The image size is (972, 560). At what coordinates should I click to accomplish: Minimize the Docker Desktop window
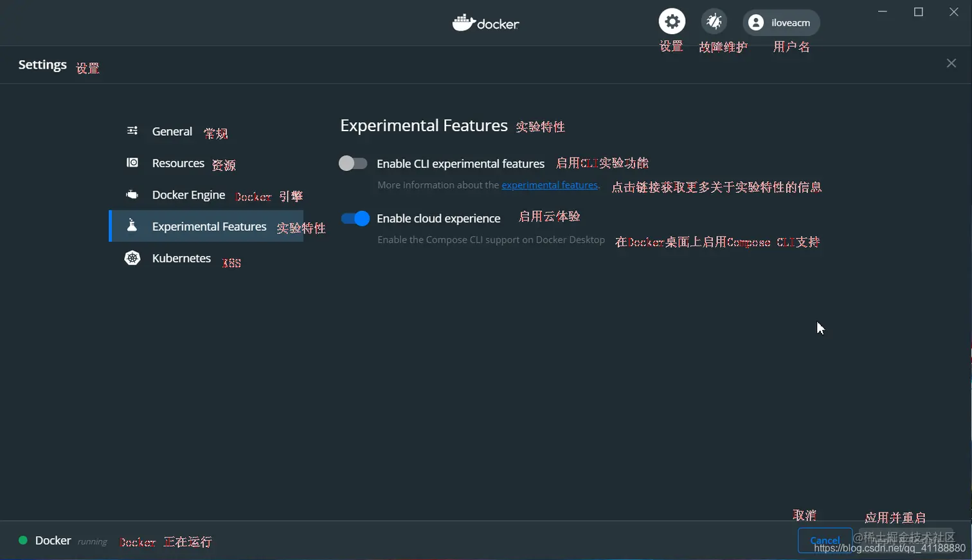pyautogui.click(x=883, y=12)
